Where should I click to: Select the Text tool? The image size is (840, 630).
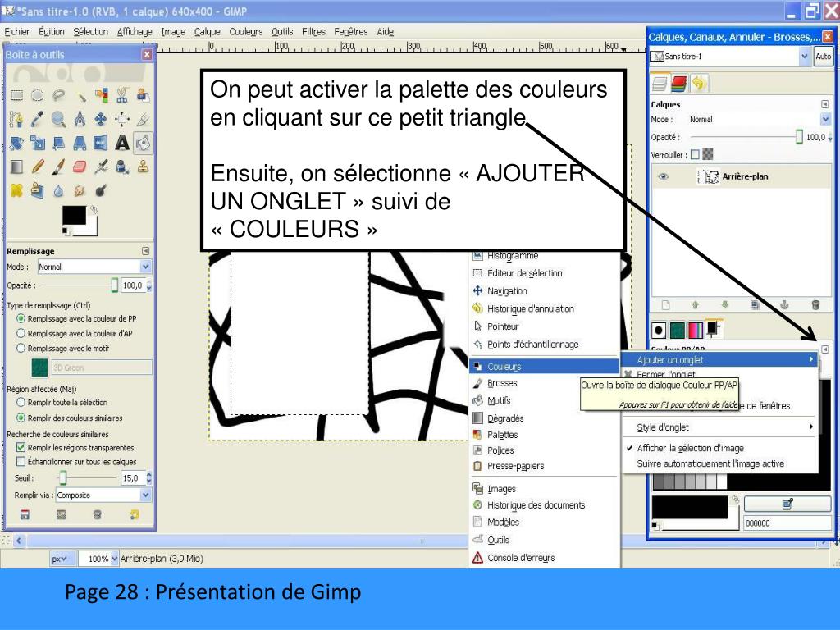[x=122, y=143]
